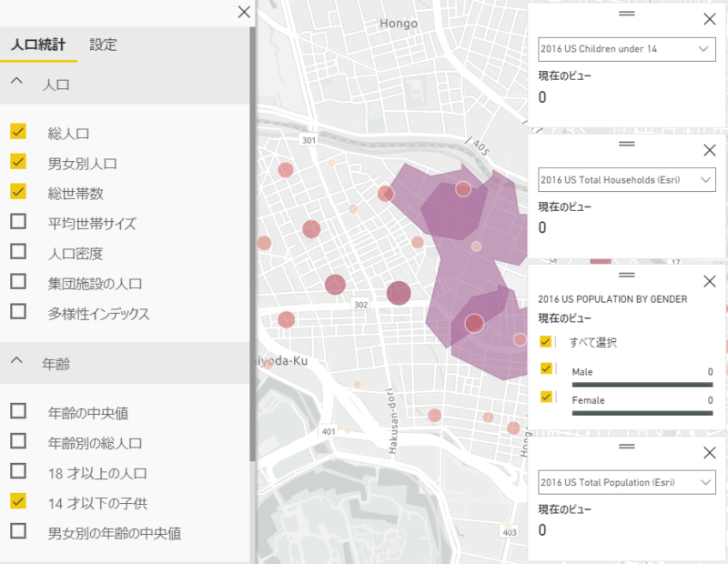Enable the 人口密度 checkbox
The image size is (728, 564).
[18, 252]
